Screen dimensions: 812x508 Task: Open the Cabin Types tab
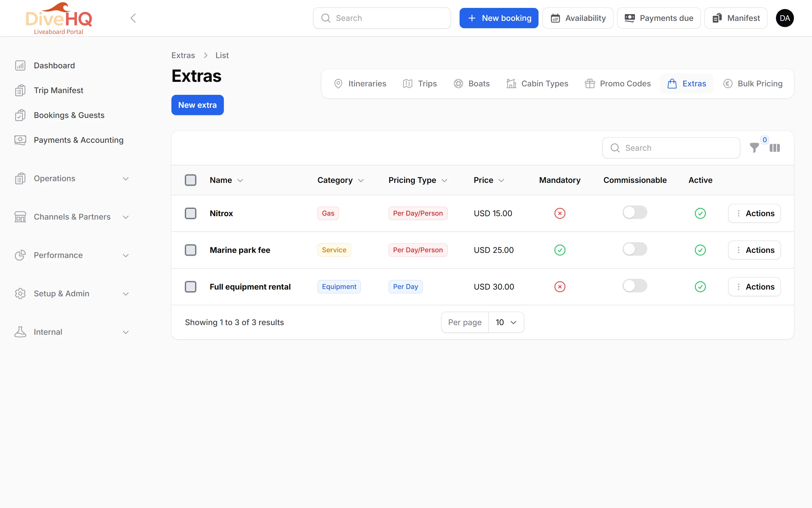(537, 84)
